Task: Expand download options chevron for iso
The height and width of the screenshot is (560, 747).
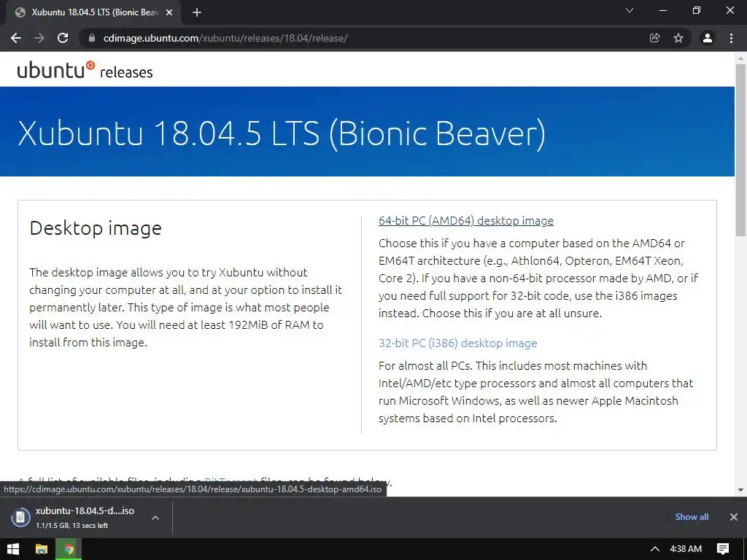Action: click(155, 518)
